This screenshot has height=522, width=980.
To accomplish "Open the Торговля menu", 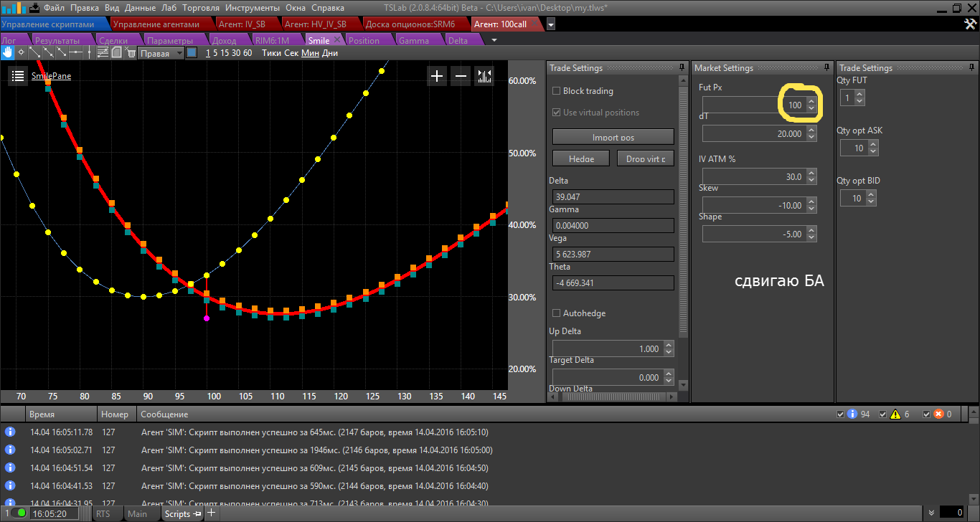I will 201,8.
